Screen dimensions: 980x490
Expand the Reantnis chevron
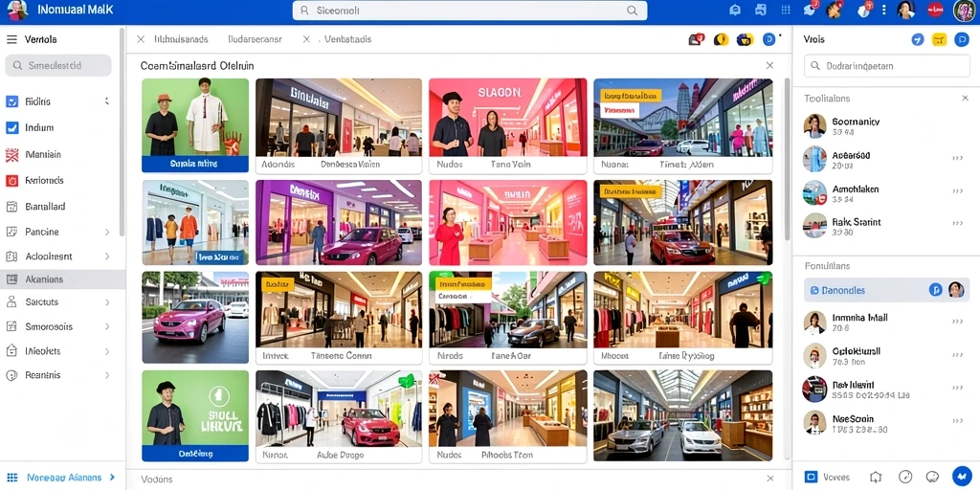[x=107, y=375]
